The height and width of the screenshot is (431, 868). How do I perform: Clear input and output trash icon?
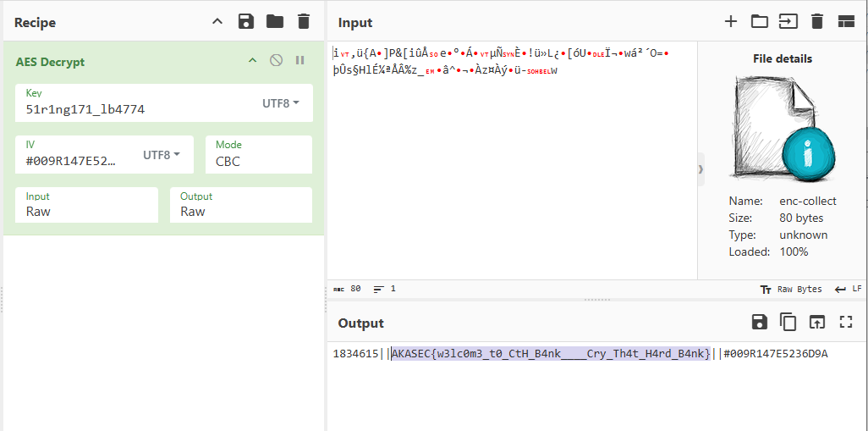[817, 22]
